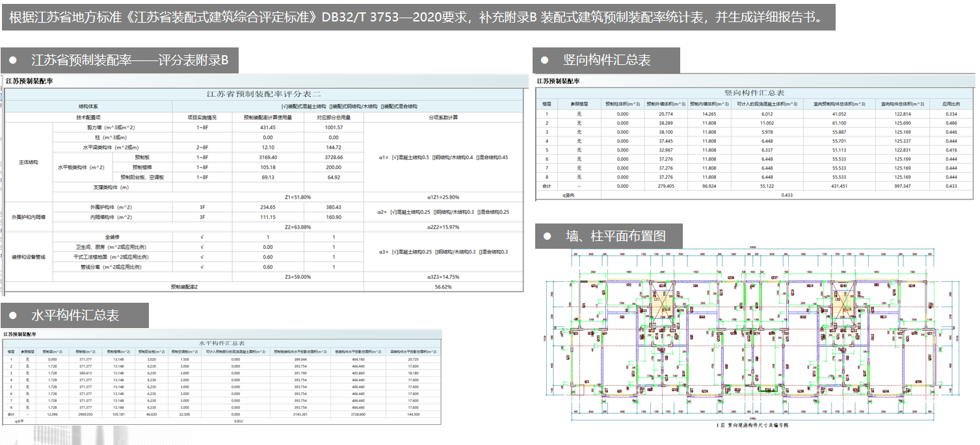
Task: Click the 水平构件汇总表 light-blue table title
Action: (x=222, y=343)
